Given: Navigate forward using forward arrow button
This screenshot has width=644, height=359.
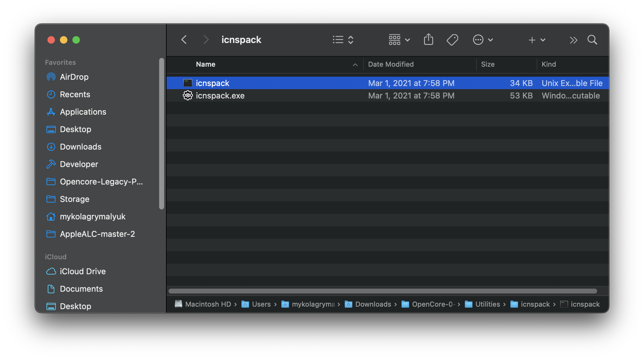Looking at the screenshot, I should pos(205,39).
